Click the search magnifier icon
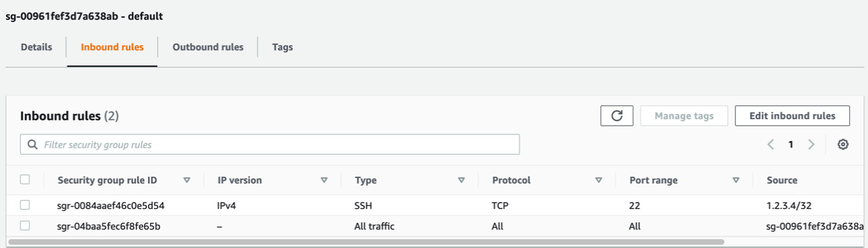The height and width of the screenshot is (248, 868). coord(33,144)
